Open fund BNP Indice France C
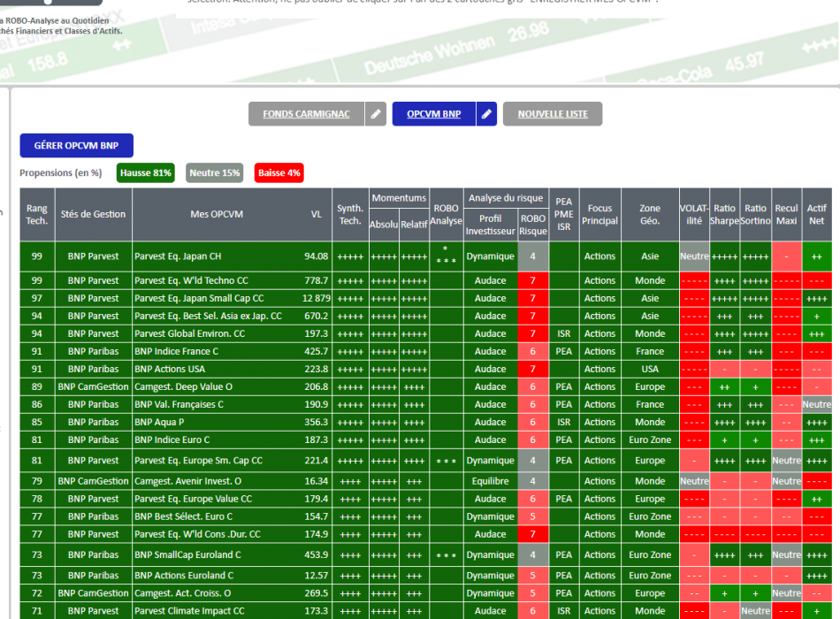This screenshot has width=840, height=619. click(x=176, y=351)
